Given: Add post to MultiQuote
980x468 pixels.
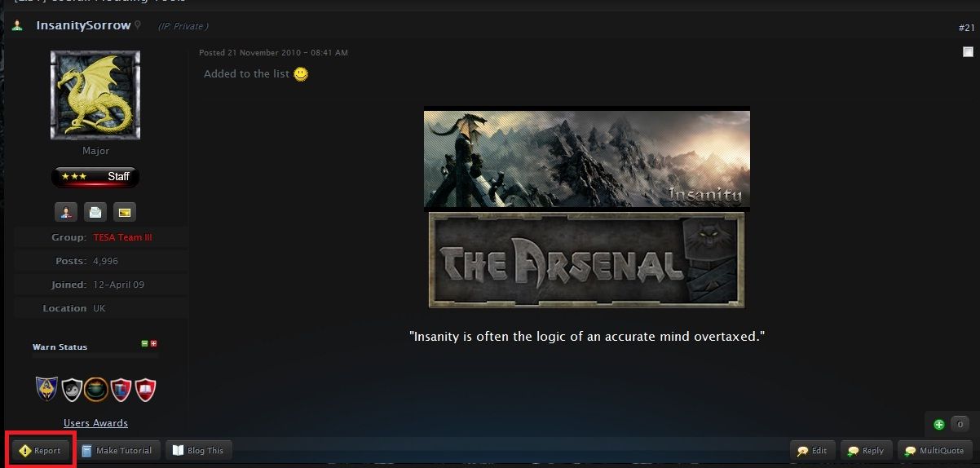Looking at the screenshot, I should point(934,450).
